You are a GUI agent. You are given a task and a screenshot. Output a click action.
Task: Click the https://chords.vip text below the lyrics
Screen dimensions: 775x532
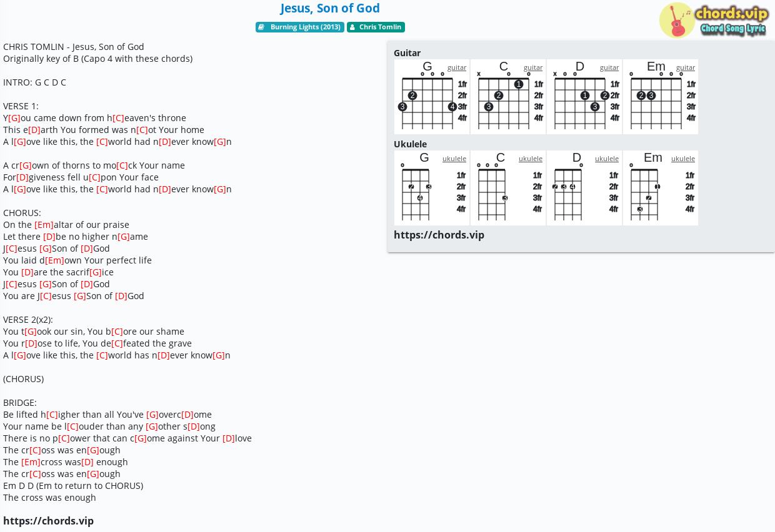point(48,521)
